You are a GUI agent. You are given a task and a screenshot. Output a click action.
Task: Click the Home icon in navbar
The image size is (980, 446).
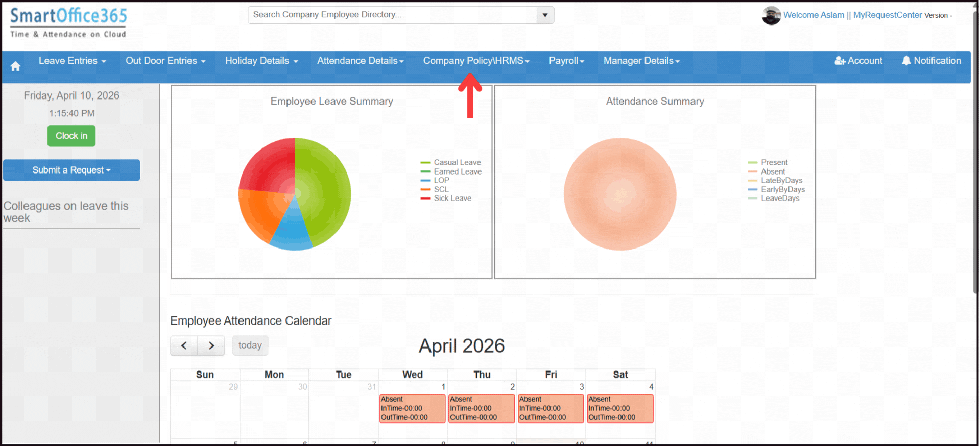[x=15, y=66]
